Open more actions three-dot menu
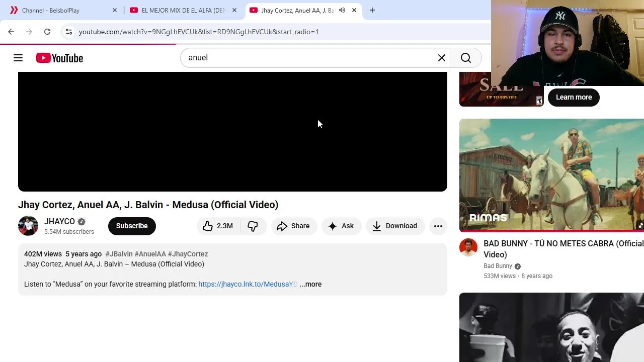This screenshot has height=362, width=644. [x=438, y=226]
